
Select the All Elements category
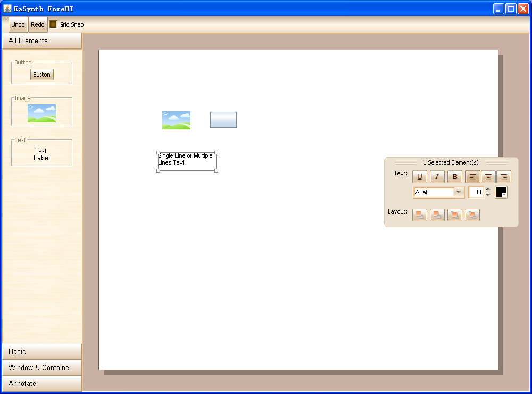[x=42, y=41]
